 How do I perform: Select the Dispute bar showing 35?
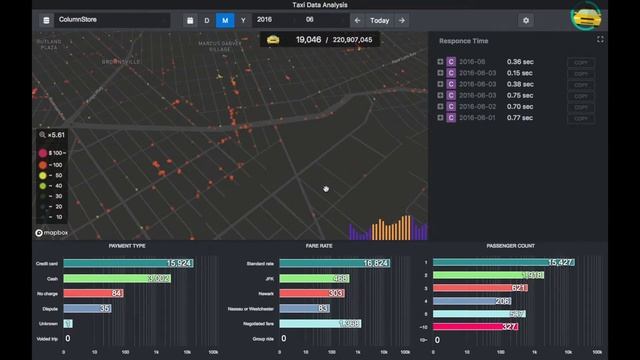(87, 308)
